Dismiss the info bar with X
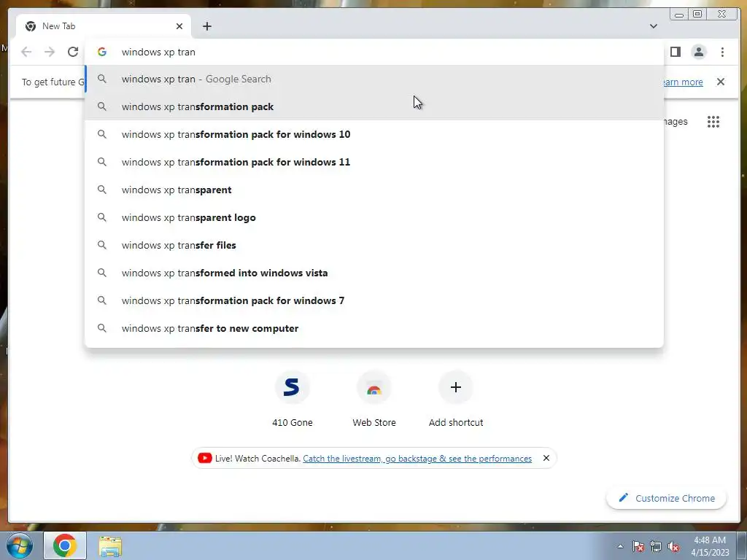The image size is (747, 560). (720, 82)
